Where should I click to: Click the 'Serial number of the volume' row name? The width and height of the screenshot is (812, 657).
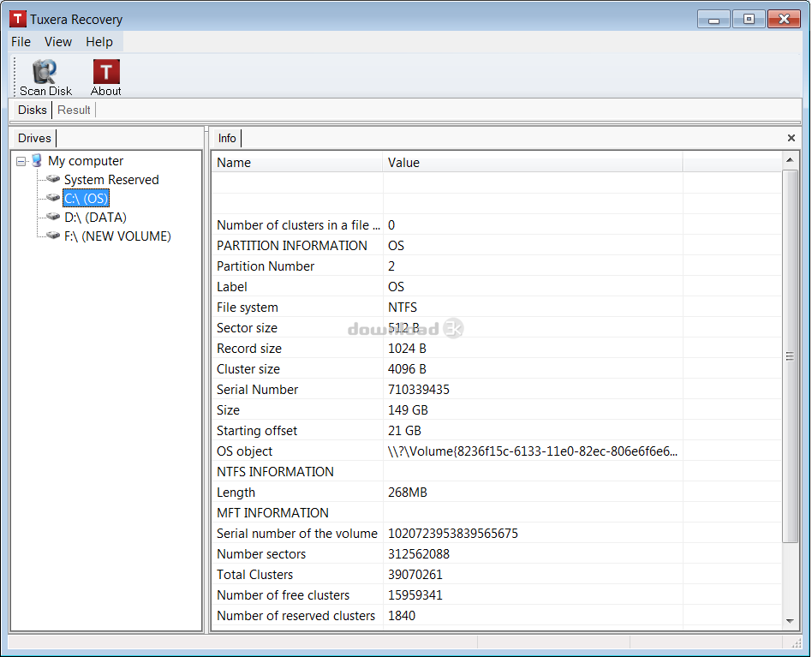[296, 534]
